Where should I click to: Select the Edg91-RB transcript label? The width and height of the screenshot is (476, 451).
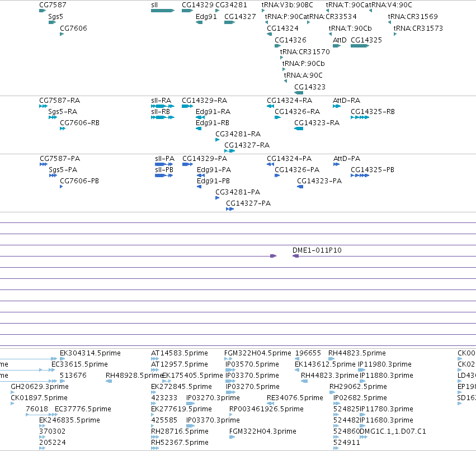click(213, 123)
